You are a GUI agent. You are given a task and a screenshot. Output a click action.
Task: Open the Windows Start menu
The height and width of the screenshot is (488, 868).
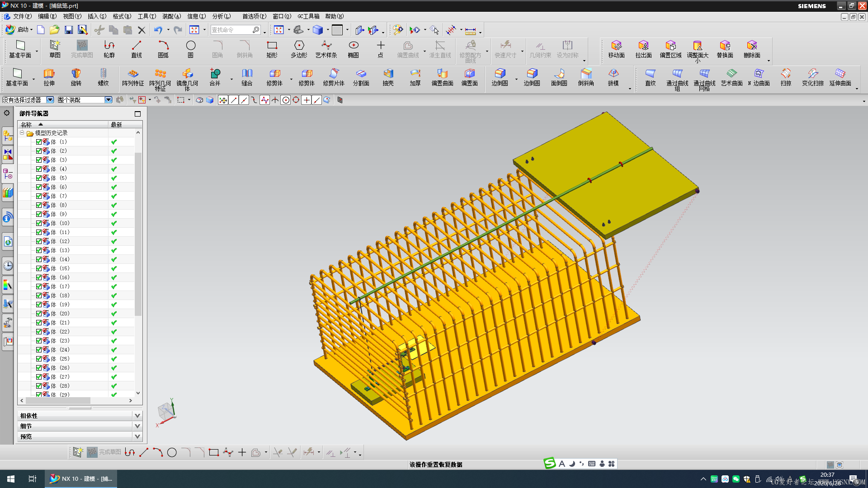pyautogui.click(x=11, y=479)
